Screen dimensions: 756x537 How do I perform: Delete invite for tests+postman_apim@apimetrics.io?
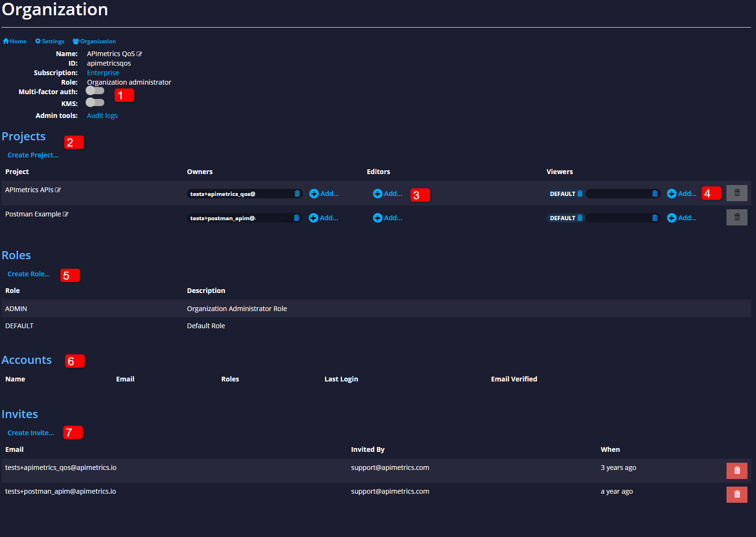pos(737,495)
